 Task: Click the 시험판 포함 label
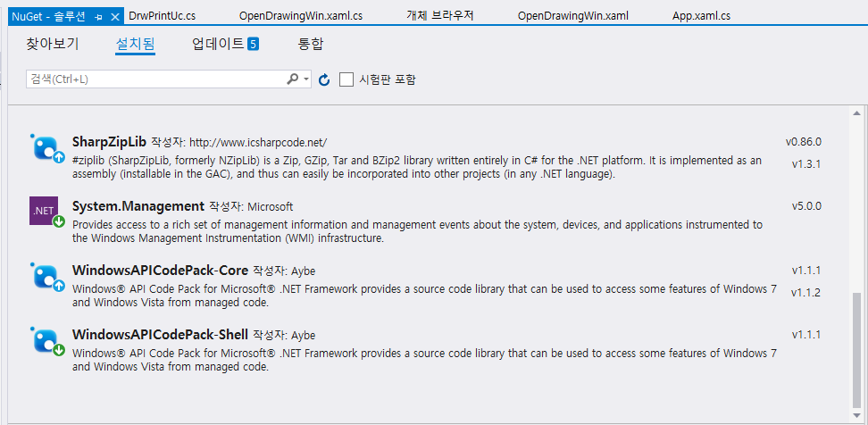tap(387, 79)
